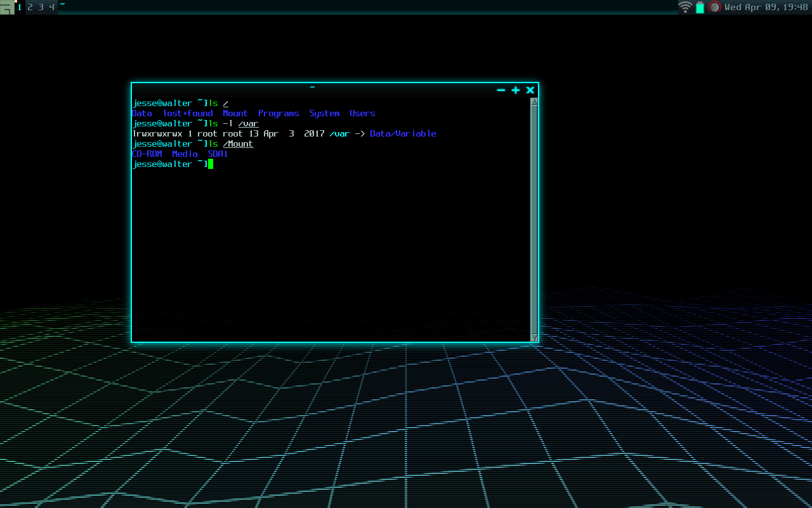Click the "Programs" directory name
This screenshot has height=508, width=812.
pos(278,113)
